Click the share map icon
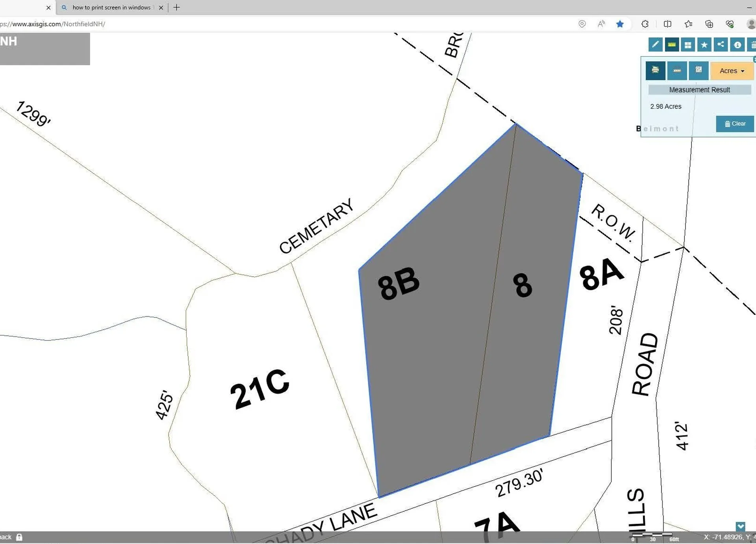The image size is (756, 544). (x=721, y=44)
